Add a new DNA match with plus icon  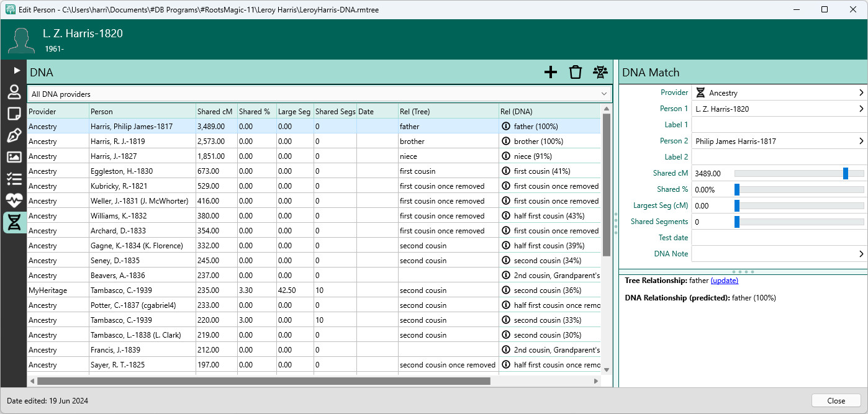coord(551,72)
